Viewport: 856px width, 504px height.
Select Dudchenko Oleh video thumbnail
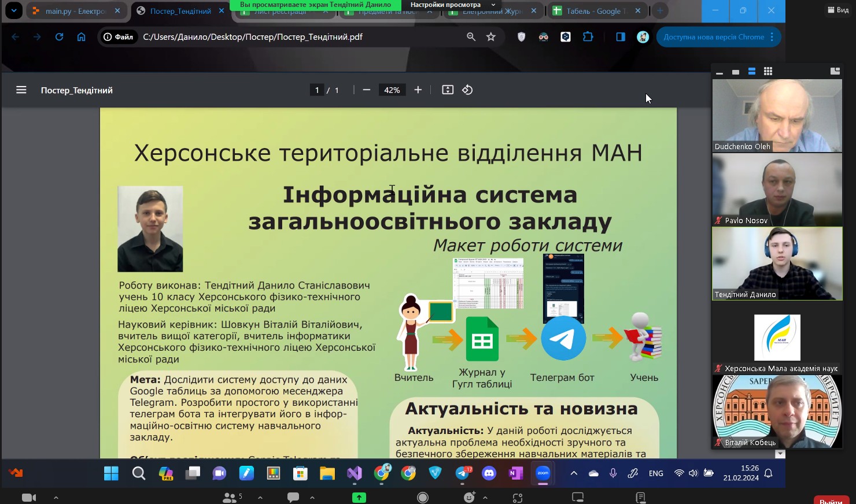(777, 116)
